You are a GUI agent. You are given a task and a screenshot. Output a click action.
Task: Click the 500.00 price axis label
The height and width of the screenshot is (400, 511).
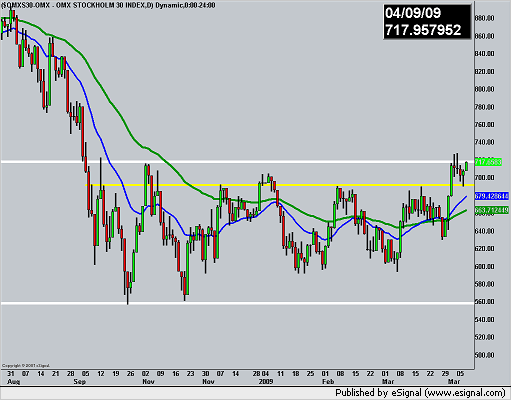(x=484, y=355)
